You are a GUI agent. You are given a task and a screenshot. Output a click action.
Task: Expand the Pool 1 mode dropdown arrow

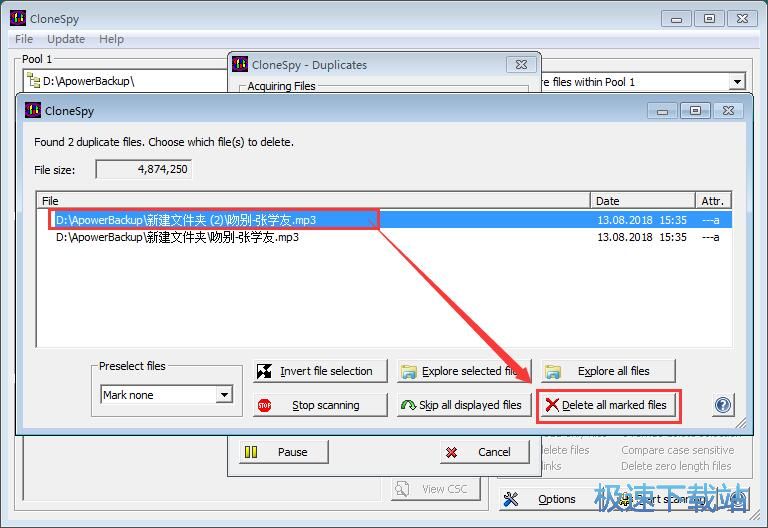(737, 82)
